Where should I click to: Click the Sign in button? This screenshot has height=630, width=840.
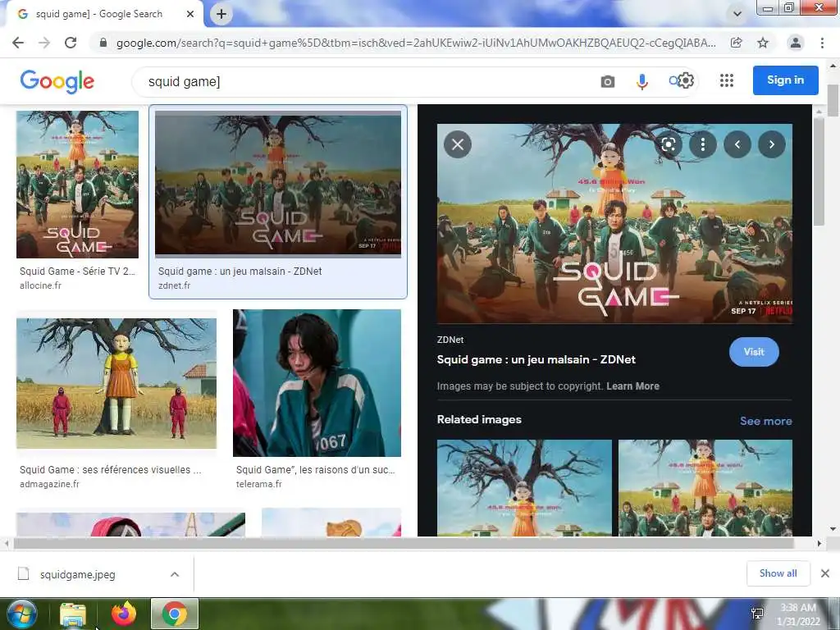tap(785, 80)
